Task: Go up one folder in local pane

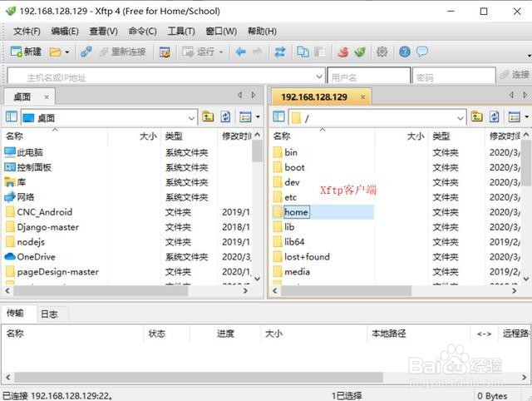Action: pos(208,117)
